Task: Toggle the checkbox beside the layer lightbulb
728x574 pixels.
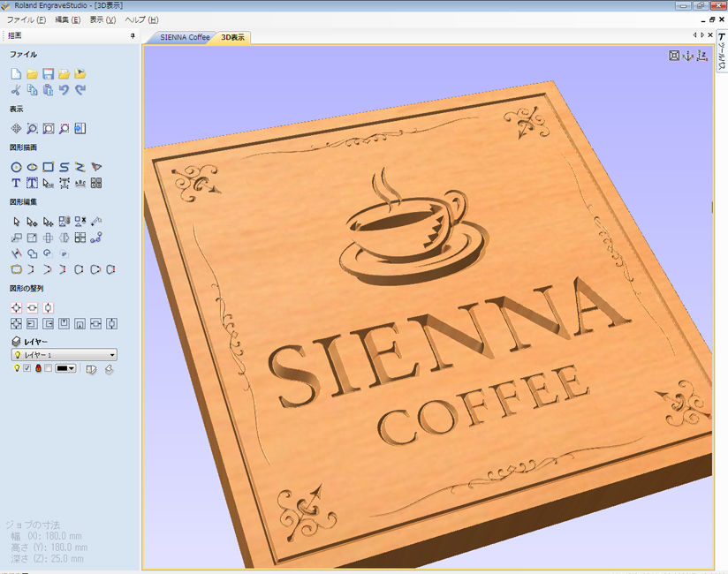Action: pyautogui.click(x=27, y=367)
